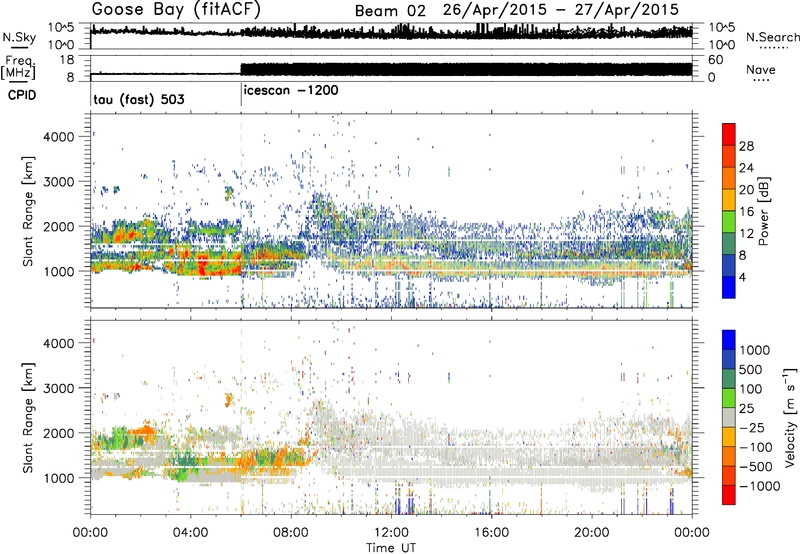Click the velocity panel 'Slant Range [km]' label
This screenshot has width=800, height=554.
(28, 418)
